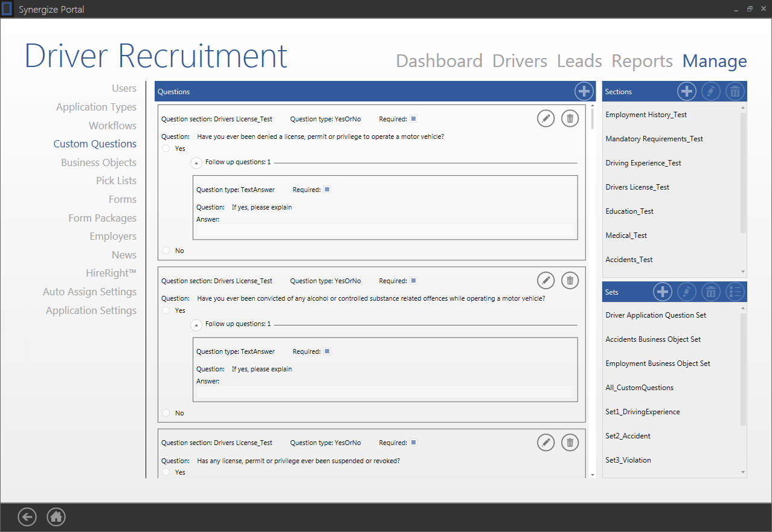Collapse follow up questions under denied license
Viewport: 772px width, 532px height.
196,163
